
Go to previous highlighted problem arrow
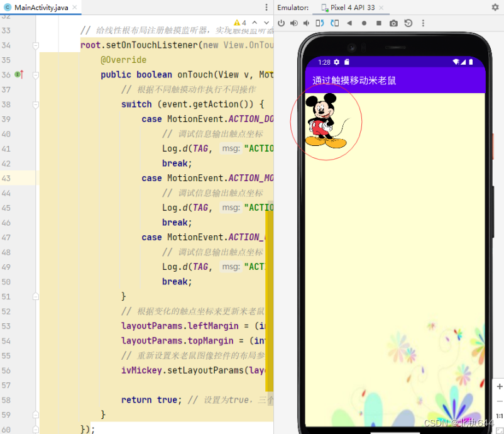point(255,23)
